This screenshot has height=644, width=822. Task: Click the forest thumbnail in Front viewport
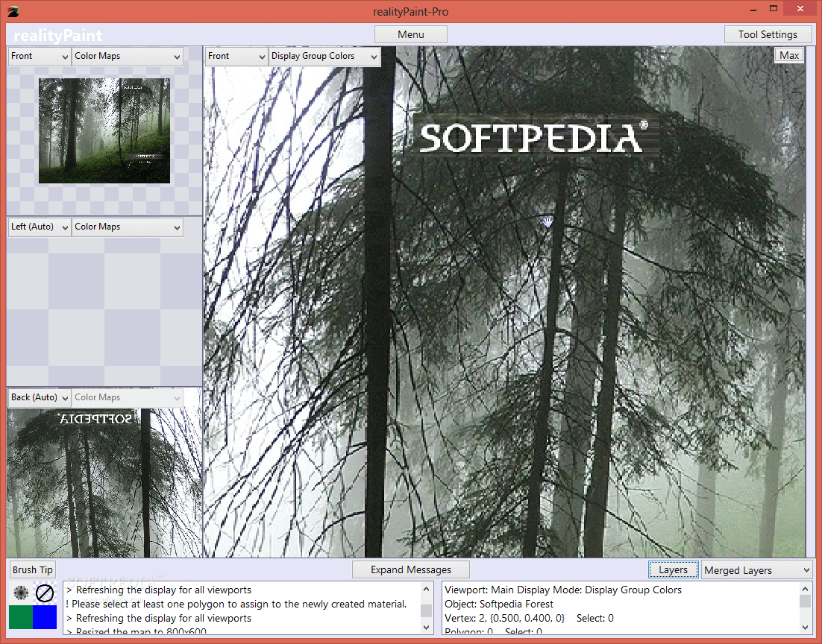104,130
